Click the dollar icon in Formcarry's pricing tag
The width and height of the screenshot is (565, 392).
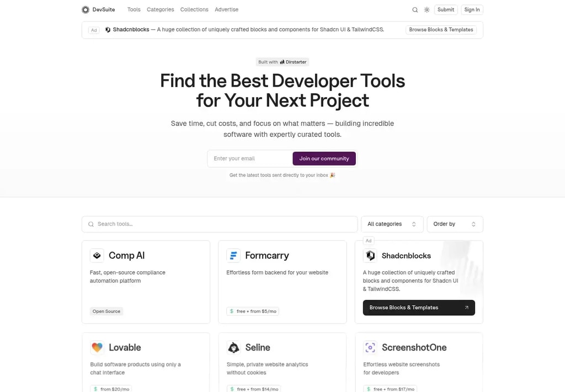232,311
